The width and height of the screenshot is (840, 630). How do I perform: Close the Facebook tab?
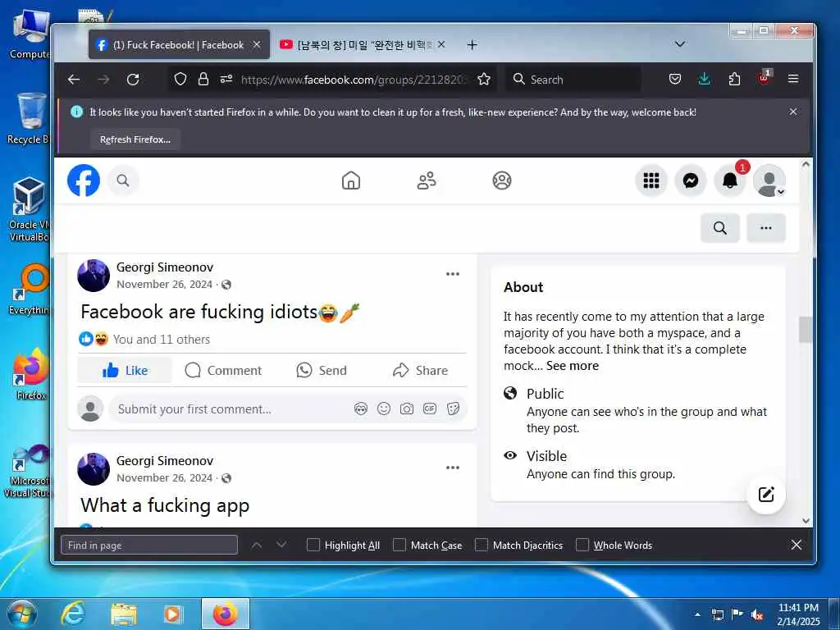pos(257,45)
